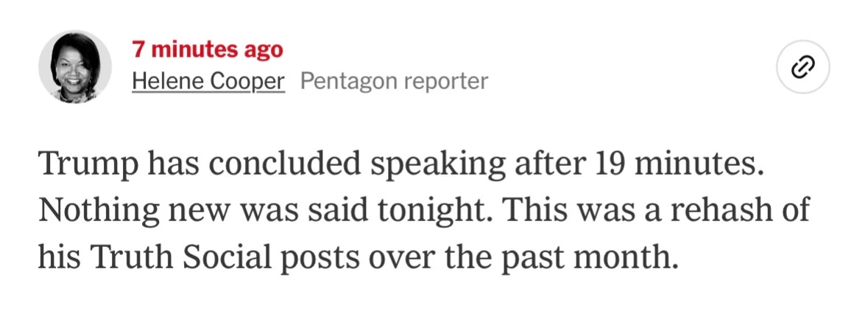Open Helene Cooper's author page link
This screenshot has width=868, height=314.
point(208,81)
